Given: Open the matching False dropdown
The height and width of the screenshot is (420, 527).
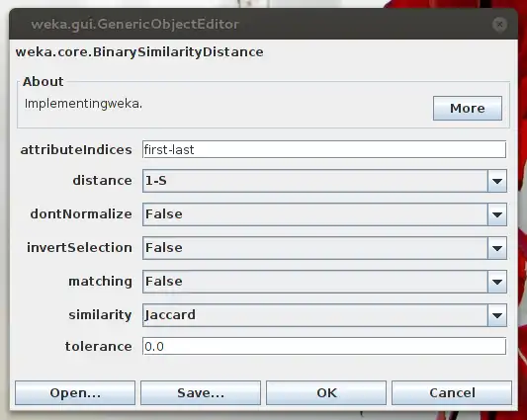Looking at the screenshot, I should (324, 282).
